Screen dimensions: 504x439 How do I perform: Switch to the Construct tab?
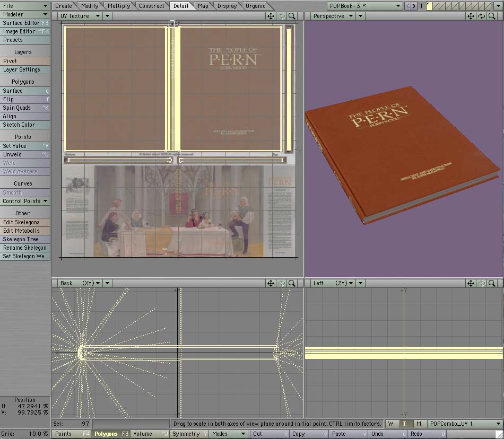click(x=151, y=6)
